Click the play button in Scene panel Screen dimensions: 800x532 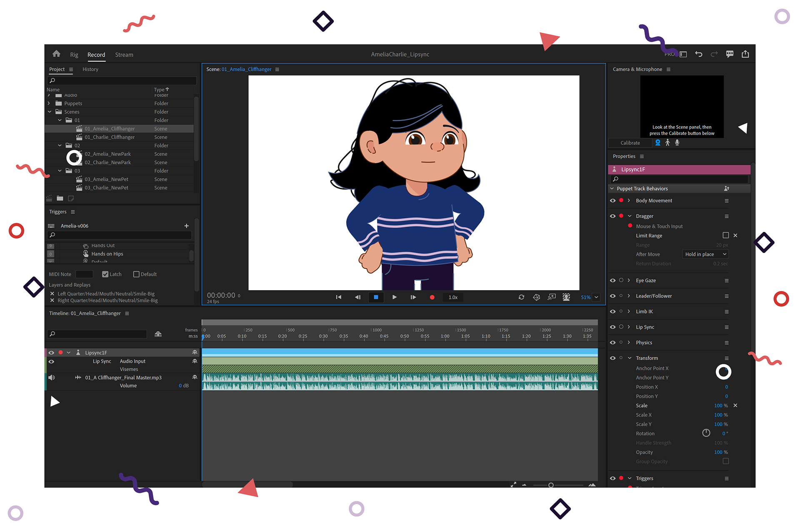click(395, 297)
